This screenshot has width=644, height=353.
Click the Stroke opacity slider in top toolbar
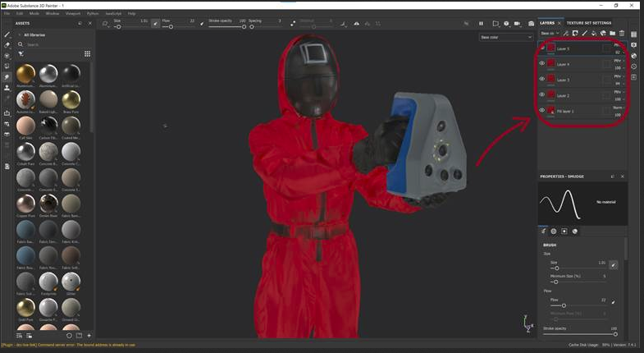[226, 27]
